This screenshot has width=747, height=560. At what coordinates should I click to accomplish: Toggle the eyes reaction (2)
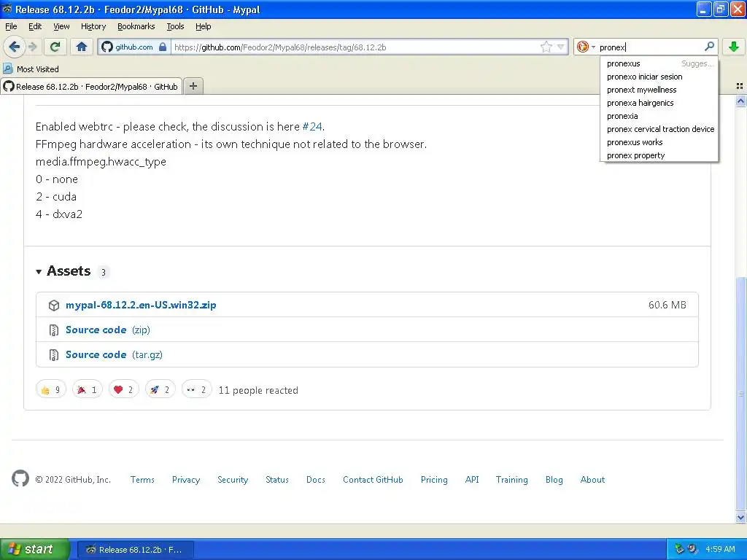tap(197, 390)
